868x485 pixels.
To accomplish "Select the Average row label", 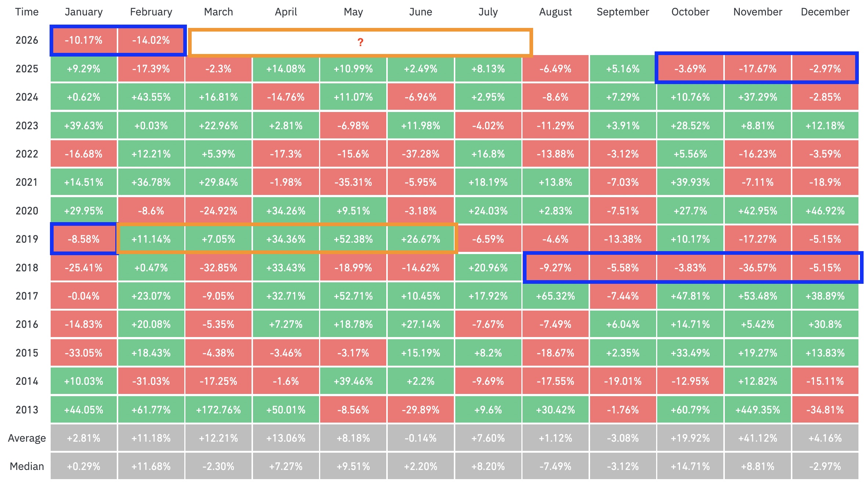I will 27,438.
